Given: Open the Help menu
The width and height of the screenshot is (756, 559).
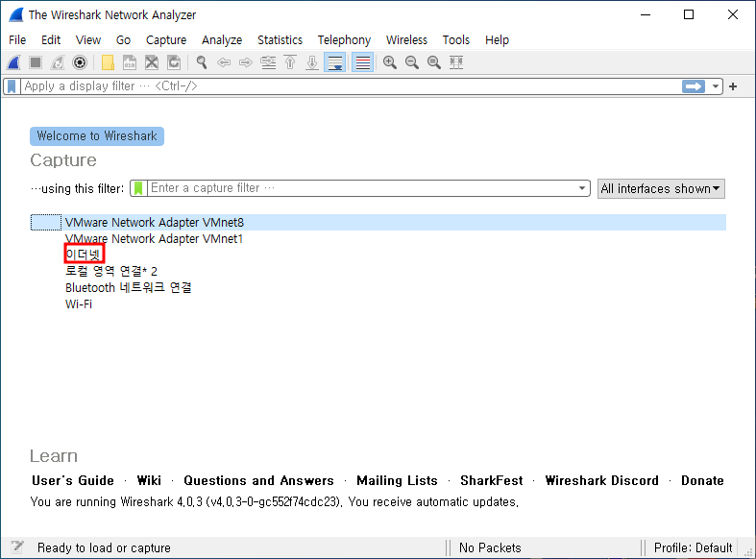Looking at the screenshot, I should 497,40.
